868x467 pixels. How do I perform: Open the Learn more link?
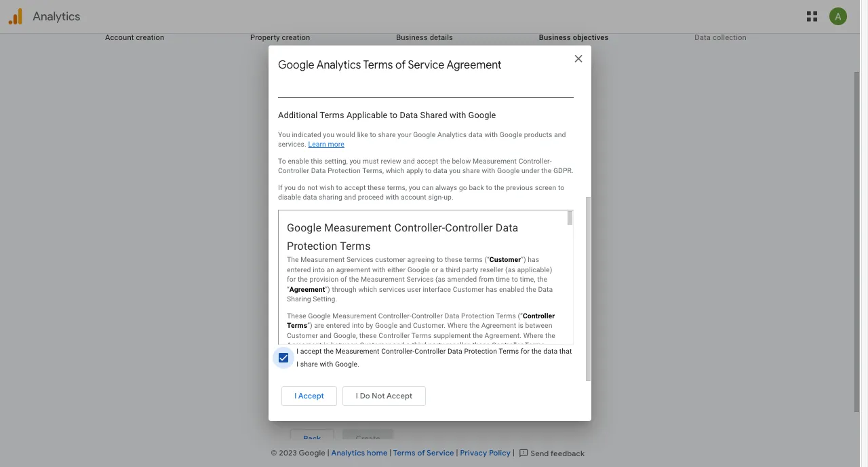[326, 144]
